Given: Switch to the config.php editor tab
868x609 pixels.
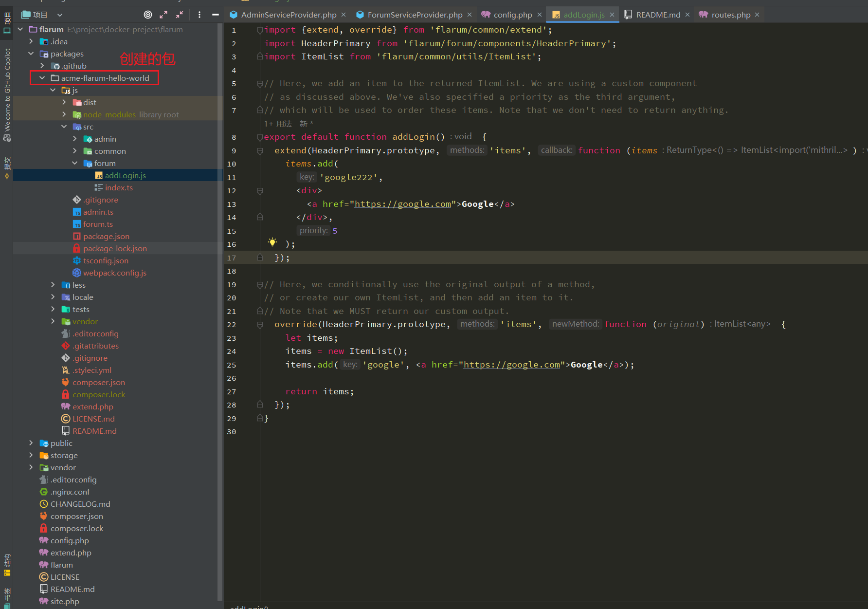Looking at the screenshot, I should 513,15.
